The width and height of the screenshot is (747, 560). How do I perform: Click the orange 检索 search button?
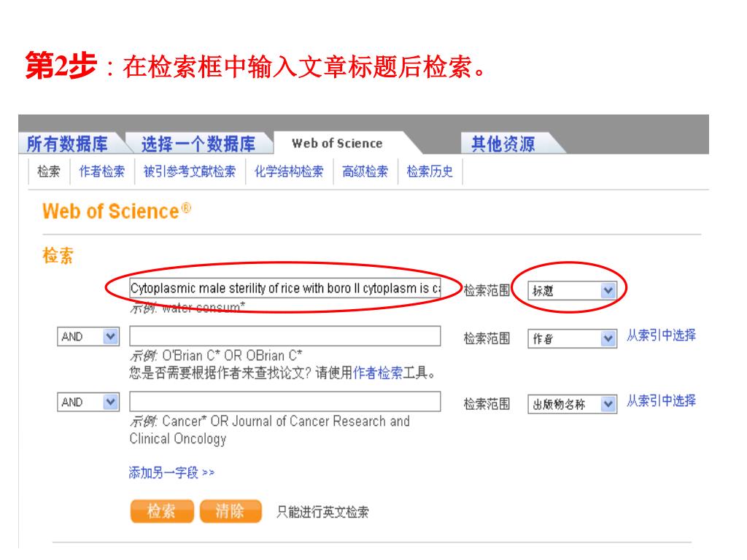(162, 511)
